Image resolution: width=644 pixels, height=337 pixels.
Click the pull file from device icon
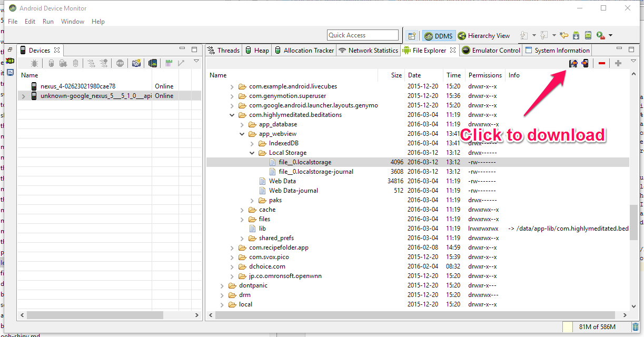[x=573, y=64]
